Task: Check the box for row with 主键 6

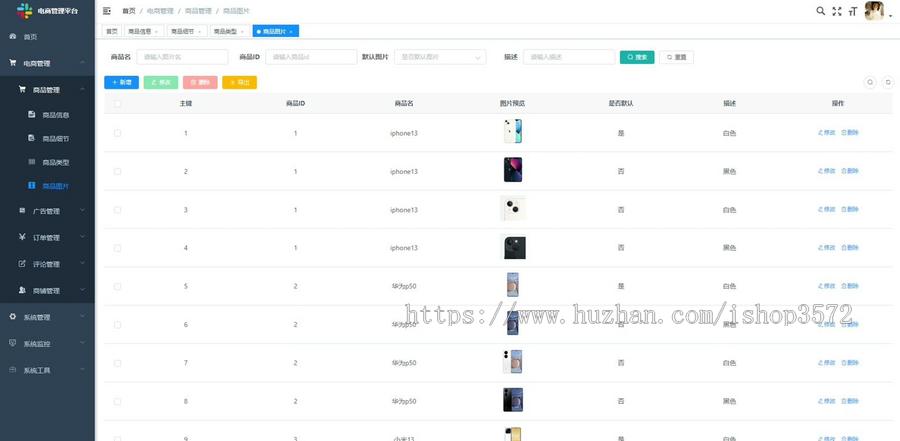Action: [x=118, y=324]
